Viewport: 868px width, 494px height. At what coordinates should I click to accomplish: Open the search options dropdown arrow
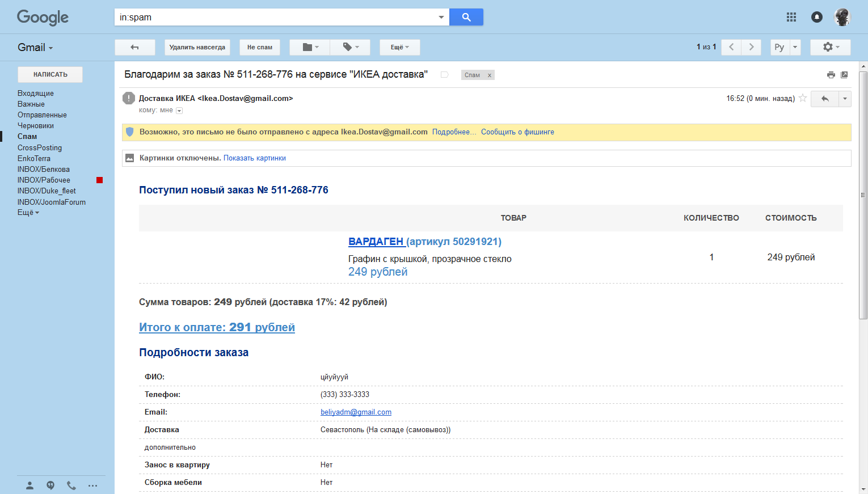tap(441, 17)
